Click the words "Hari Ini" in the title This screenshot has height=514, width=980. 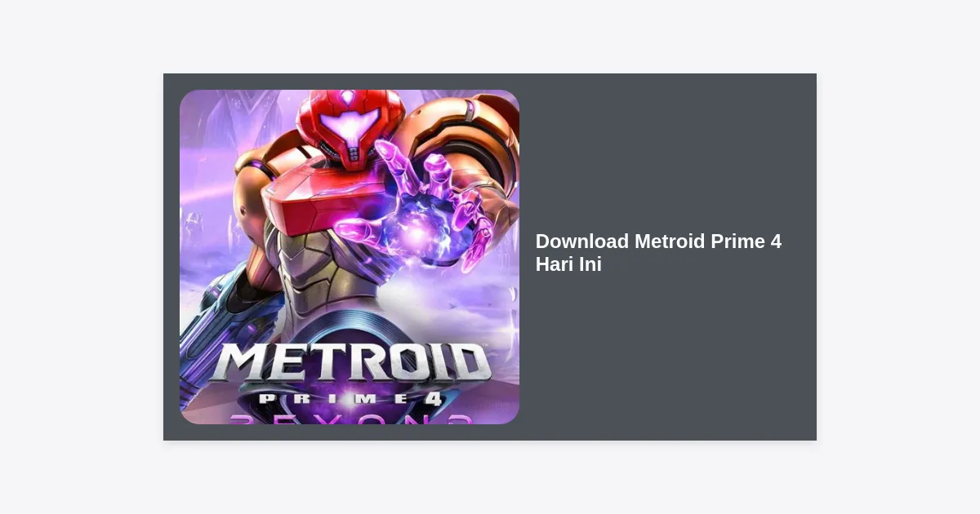568,264
